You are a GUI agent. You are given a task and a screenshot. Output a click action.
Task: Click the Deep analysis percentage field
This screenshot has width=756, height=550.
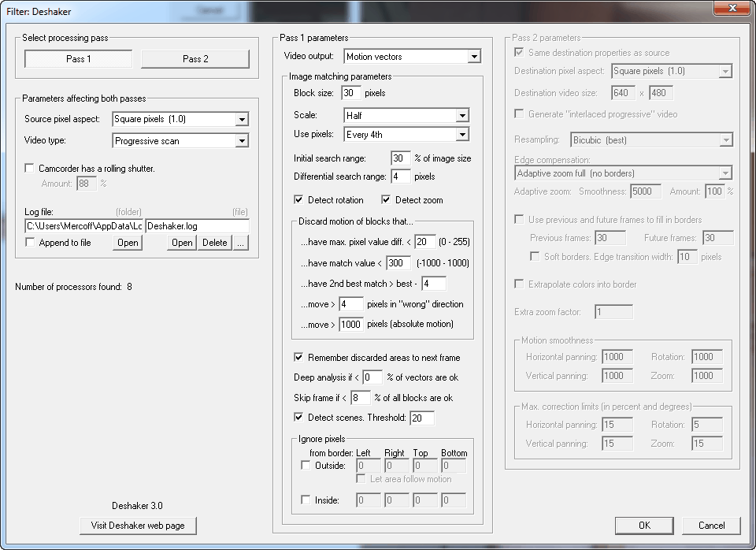tap(372, 377)
